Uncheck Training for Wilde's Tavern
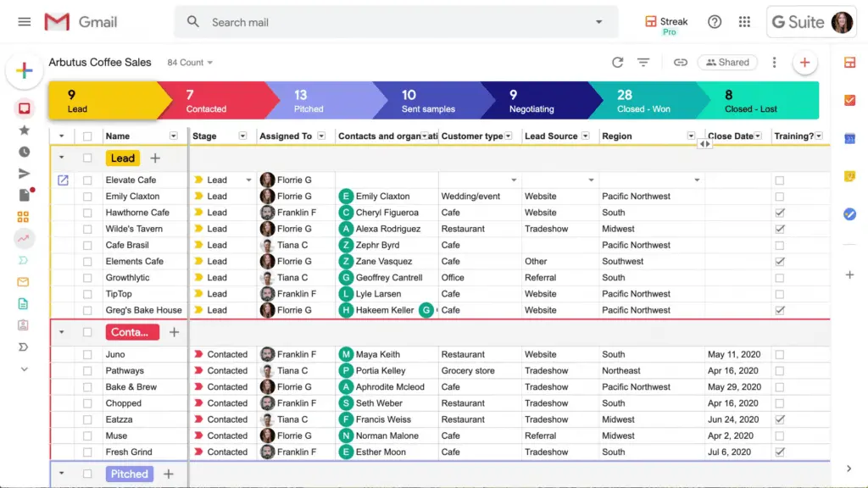This screenshot has width=868, height=488. (780, 229)
